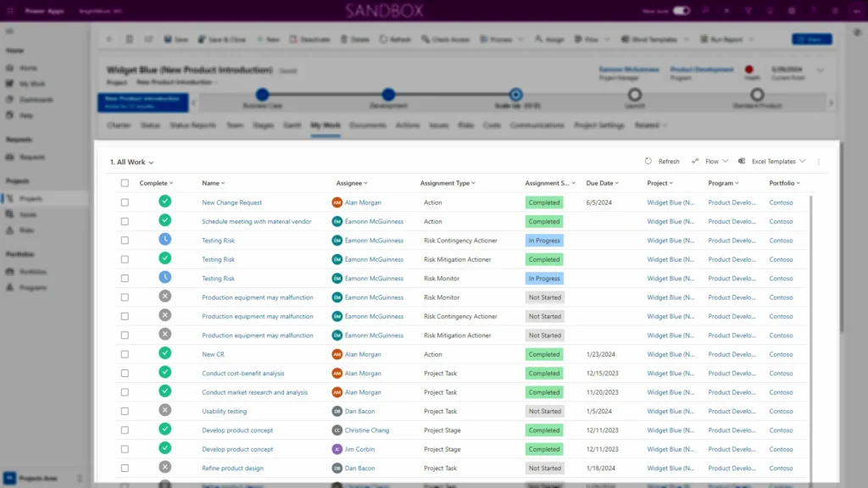The width and height of the screenshot is (868, 488).
Task: Select the Refine product design row checkbox
Action: tap(125, 469)
